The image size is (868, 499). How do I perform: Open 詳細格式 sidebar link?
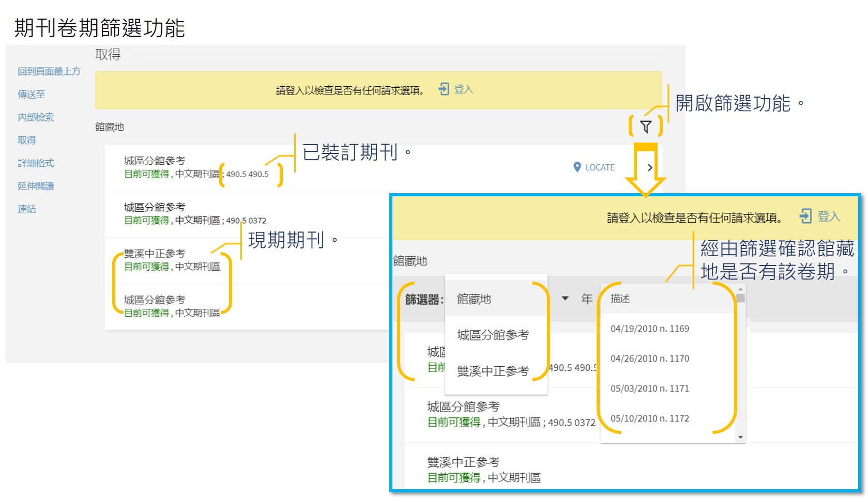[x=36, y=163]
